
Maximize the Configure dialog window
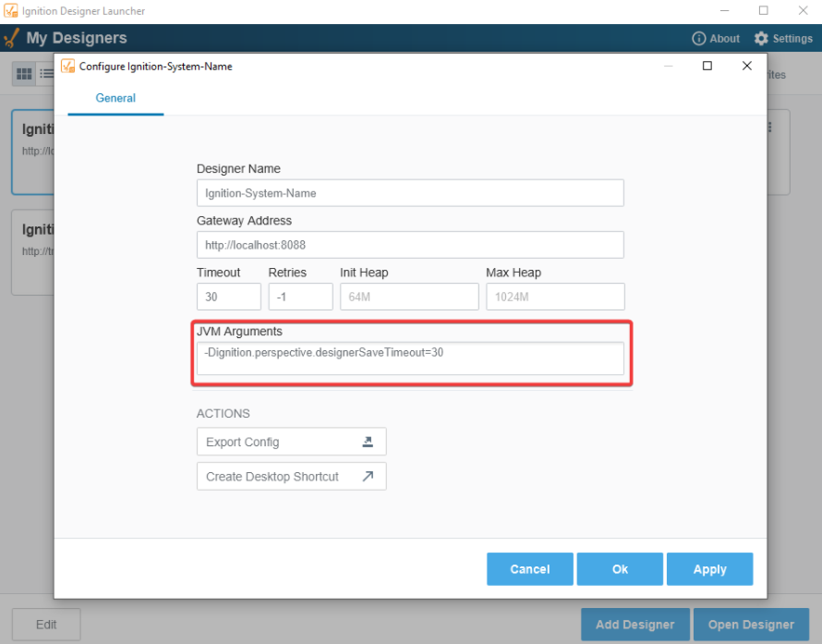pyautogui.click(x=707, y=66)
